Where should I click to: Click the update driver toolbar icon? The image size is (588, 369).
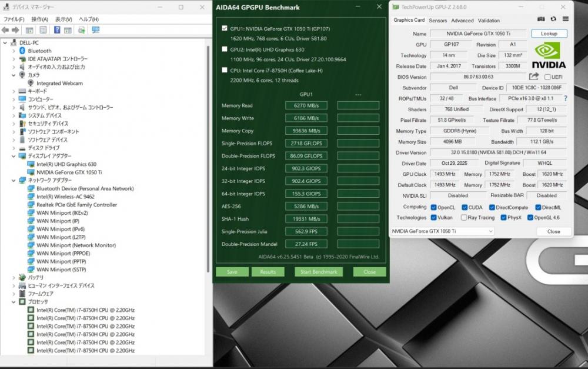click(x=82, y=29)
